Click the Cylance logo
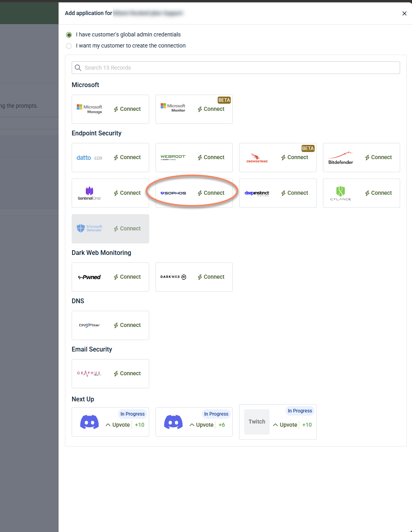The width and height of the screenshot is (412, 532). (x=341, y=193)
